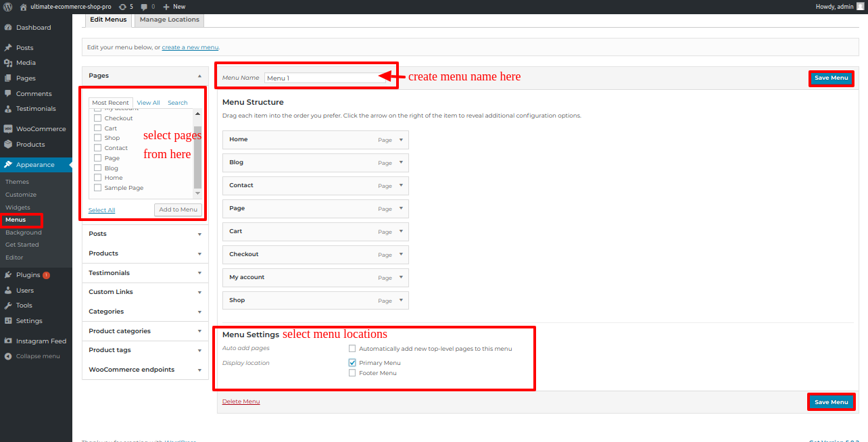The image size is (868, 442).
Task: Follow the create a new menu link
Action: [190, 47]
